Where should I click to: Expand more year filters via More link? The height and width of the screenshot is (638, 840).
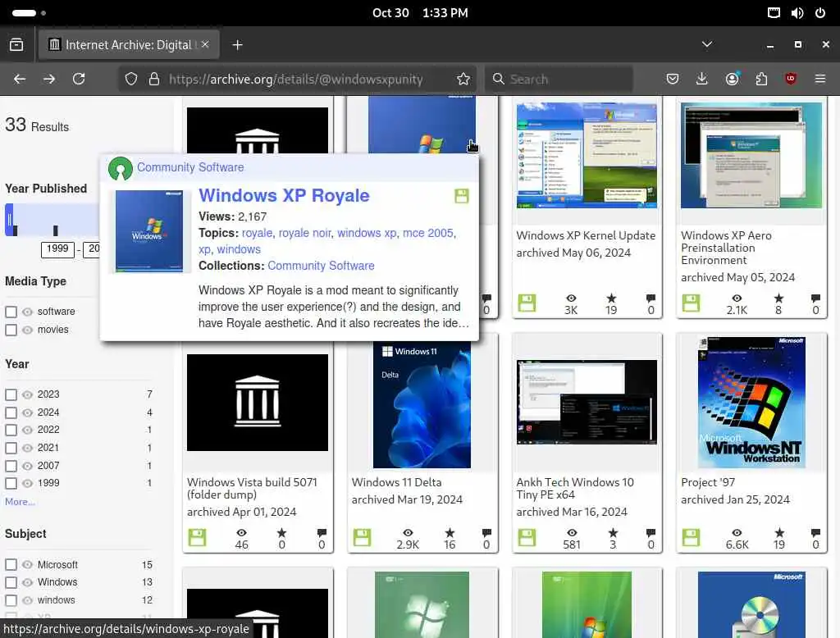20,502
